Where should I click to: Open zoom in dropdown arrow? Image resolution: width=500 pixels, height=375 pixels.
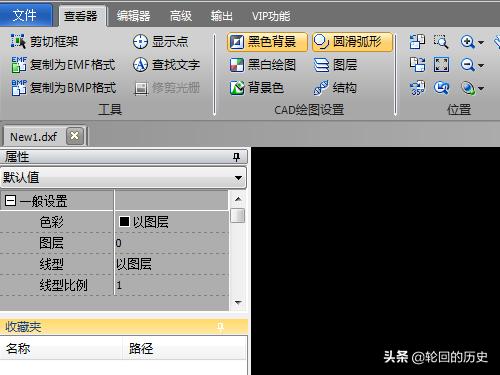pos(481,43)
